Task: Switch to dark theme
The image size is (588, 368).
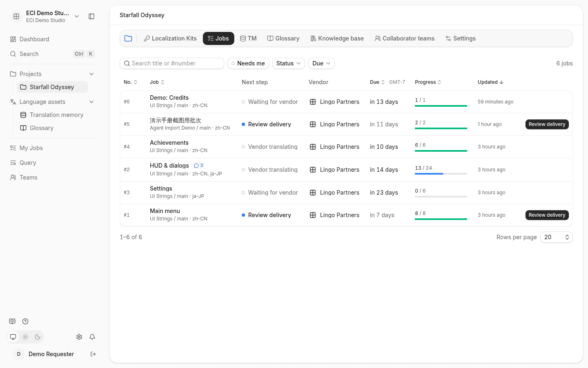Action: pos(38,337)
